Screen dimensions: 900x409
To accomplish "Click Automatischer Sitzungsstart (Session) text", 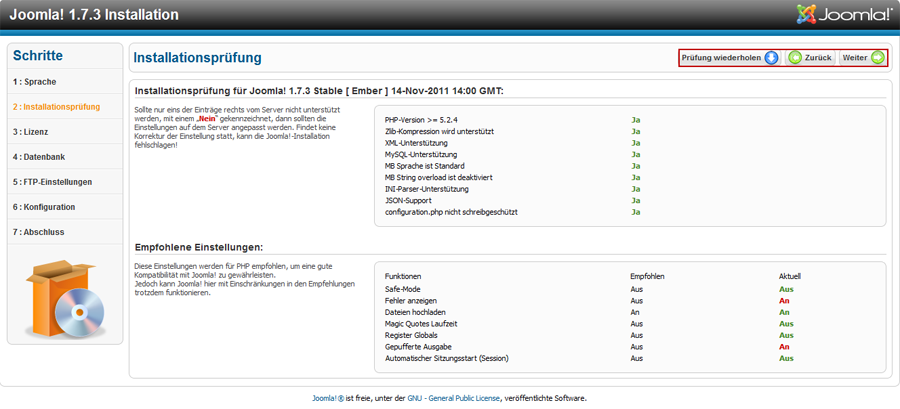I will point(447,358).
